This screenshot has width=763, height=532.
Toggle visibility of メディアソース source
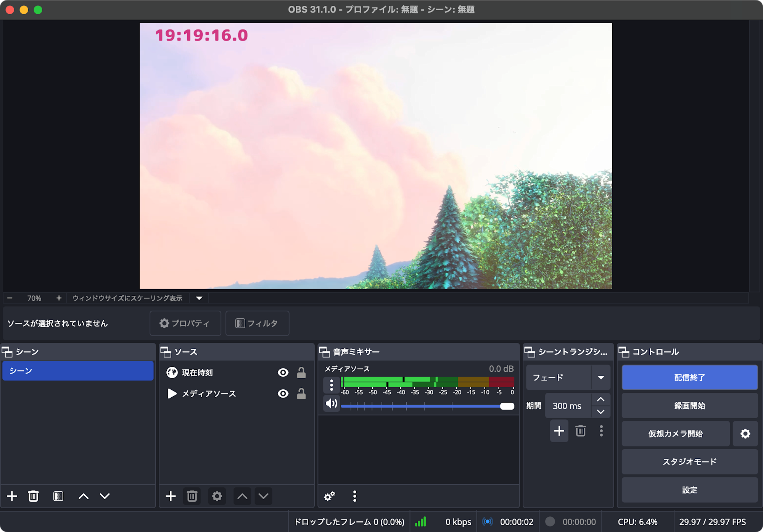pyautogui.click(x=283, y=393)
